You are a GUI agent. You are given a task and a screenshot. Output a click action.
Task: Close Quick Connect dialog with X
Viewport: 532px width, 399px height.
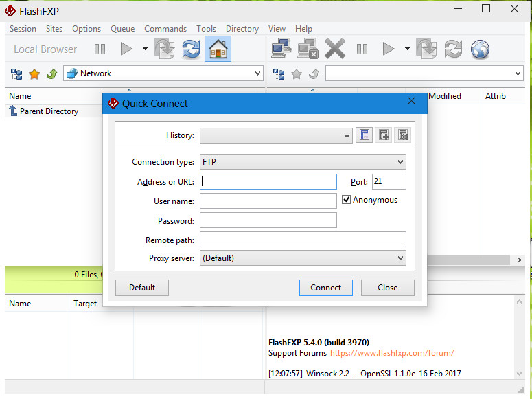[412, 101]
